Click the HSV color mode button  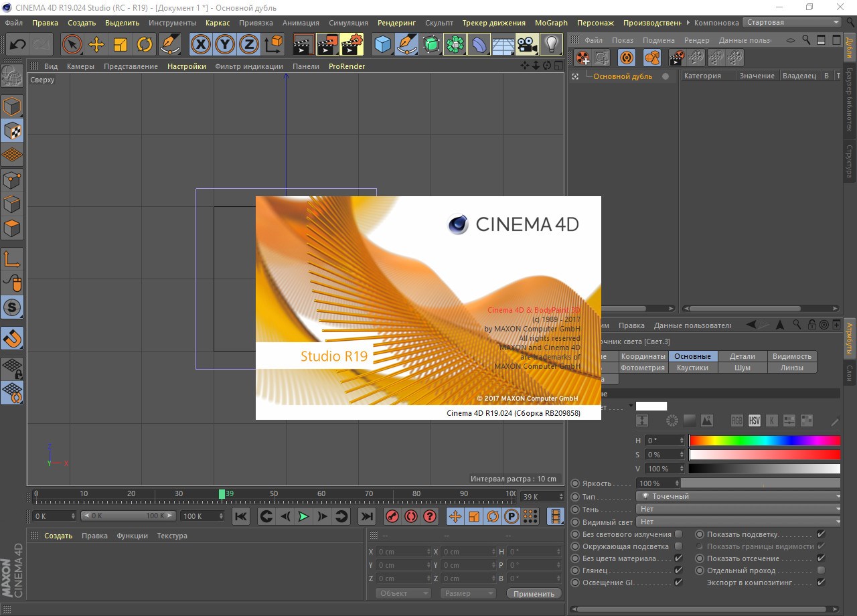[x=755, y=420]
